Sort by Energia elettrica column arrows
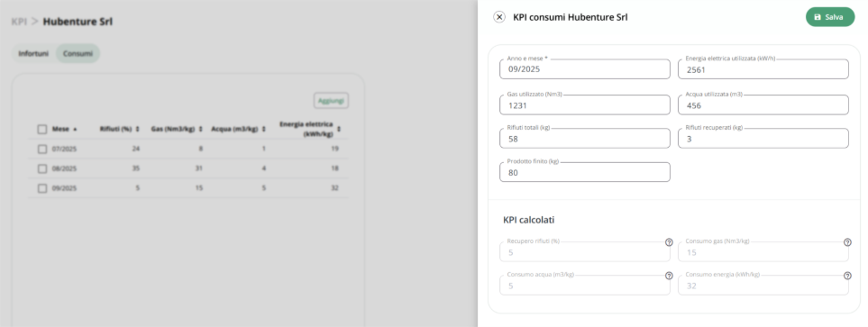This screenshot has height=327, width=868. pos(339,129)
